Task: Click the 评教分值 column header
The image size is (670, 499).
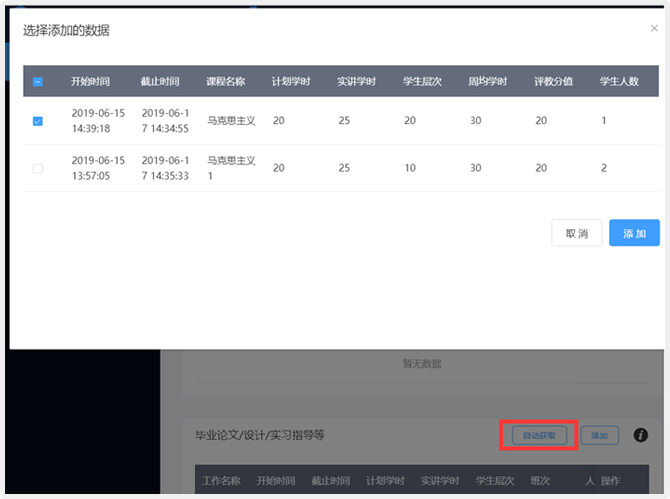Action: 553,81
